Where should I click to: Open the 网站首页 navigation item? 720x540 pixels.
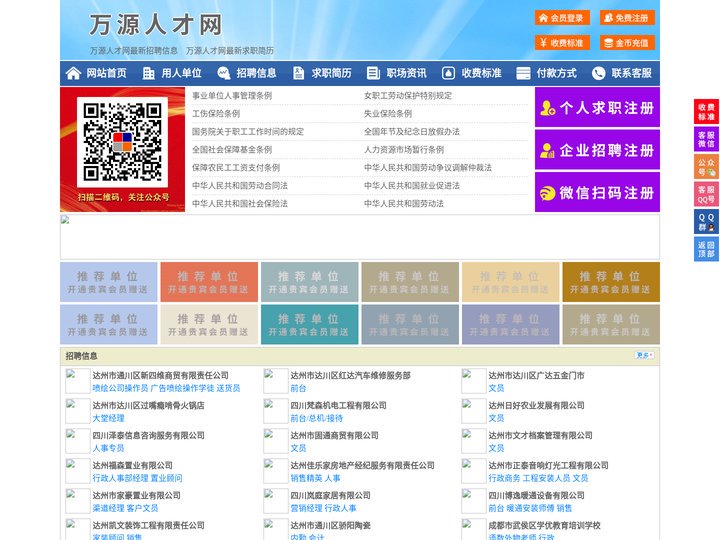point(107,73)
